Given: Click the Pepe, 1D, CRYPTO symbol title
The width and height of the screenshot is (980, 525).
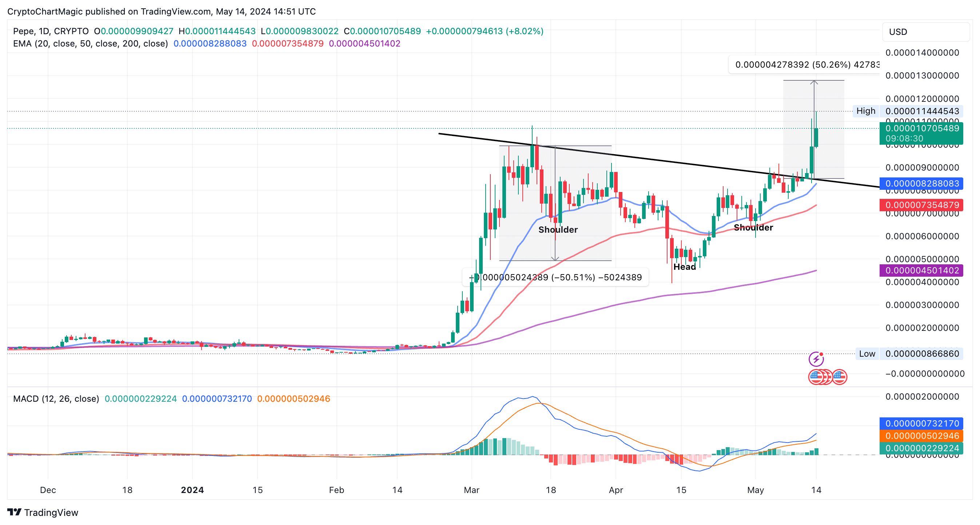Looking at the screenshot, I should coord(51,31).
